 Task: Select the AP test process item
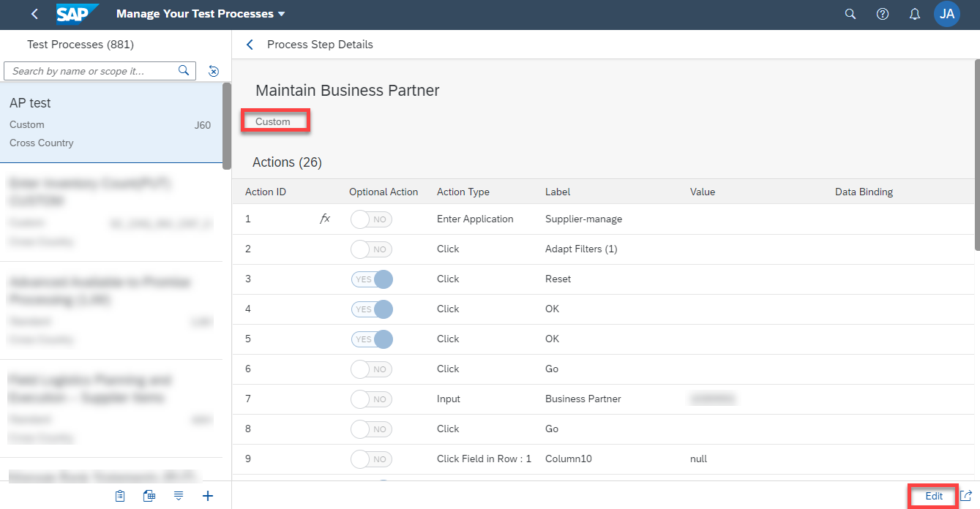[x=111, y=122]
